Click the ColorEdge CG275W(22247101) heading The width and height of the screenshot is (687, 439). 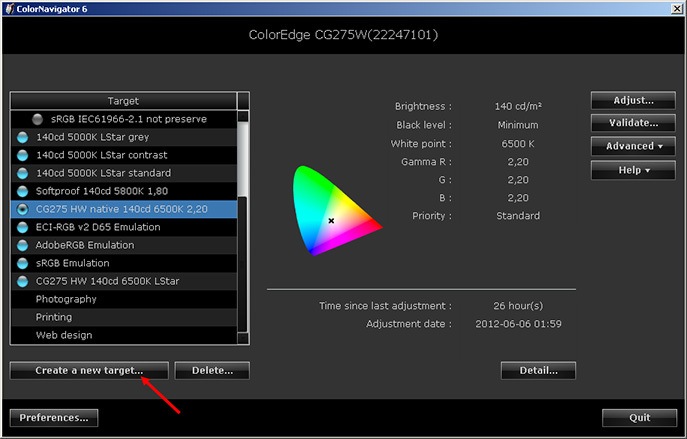[343, 35]
